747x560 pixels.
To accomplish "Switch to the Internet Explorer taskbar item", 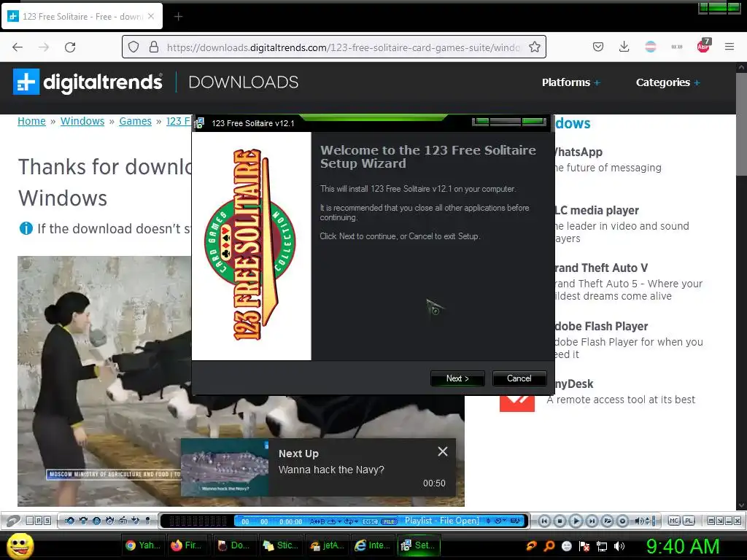I will 373,545.
